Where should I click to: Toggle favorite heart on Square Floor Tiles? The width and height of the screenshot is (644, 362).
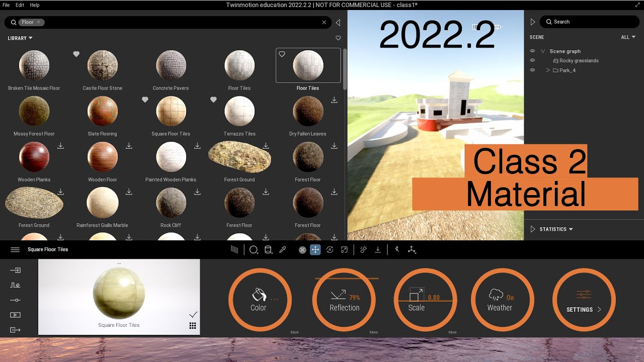[x=145, y=100]
